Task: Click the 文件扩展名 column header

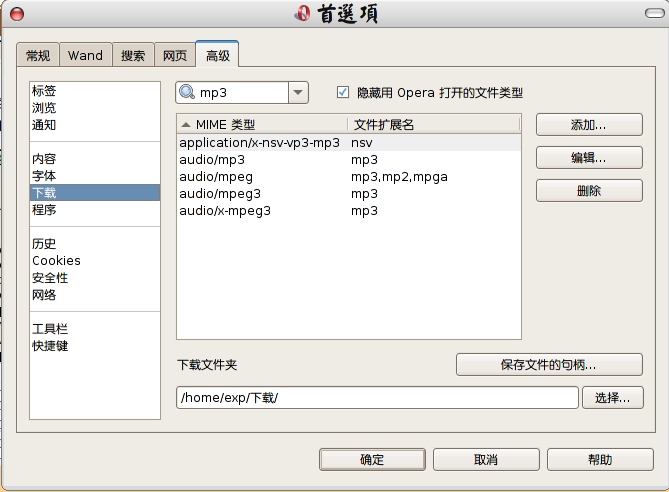Action: [434, 125]
